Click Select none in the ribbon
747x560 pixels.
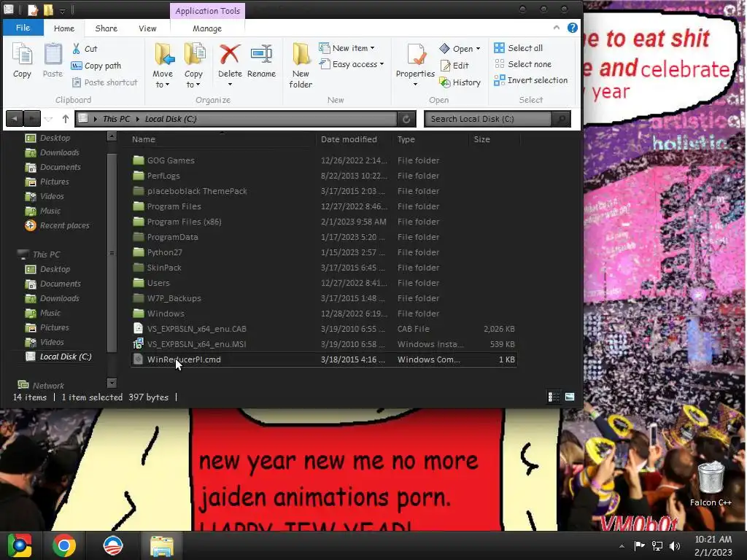coord(523,64)
